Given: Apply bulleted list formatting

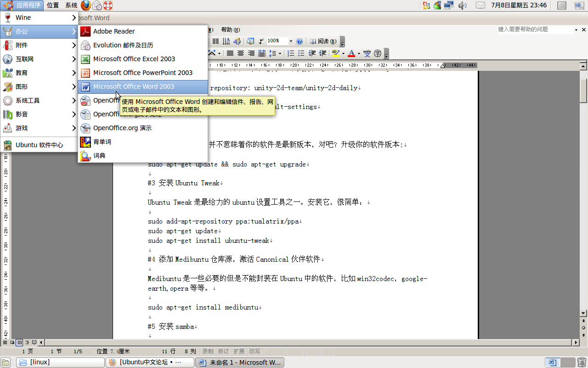Looking at the screenshot, I should [301, 53].
